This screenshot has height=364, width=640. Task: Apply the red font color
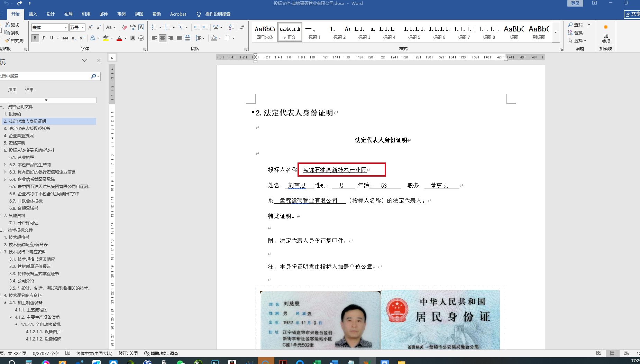(x=119, y=38)
